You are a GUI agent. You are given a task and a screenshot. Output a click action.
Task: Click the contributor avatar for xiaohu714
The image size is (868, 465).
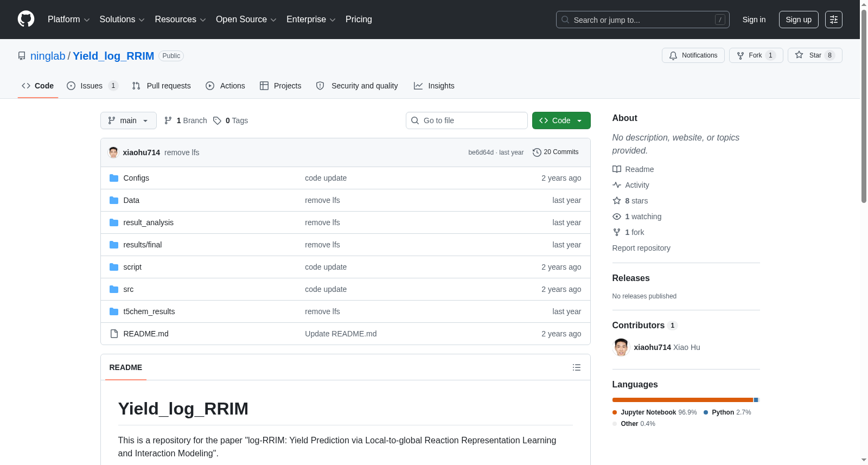point(621,347)
